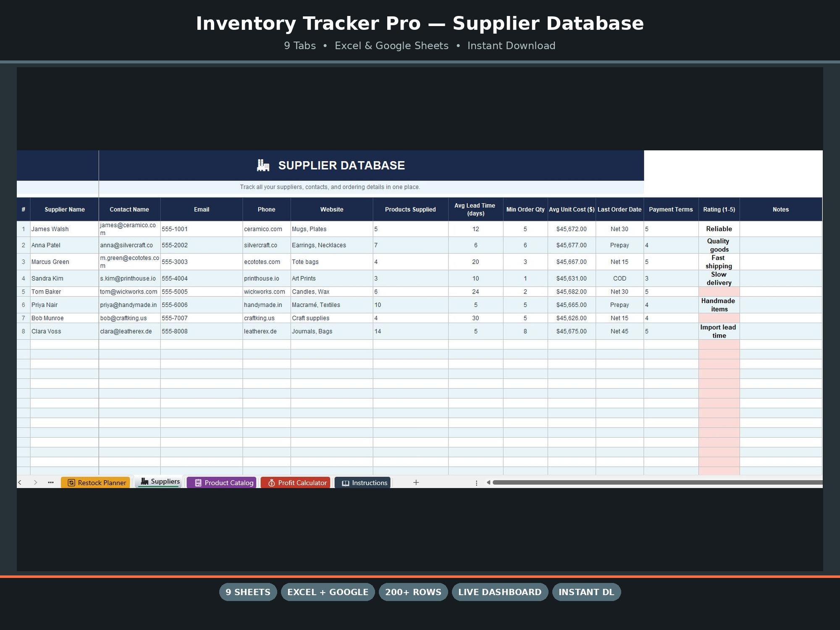Image resolution: width=840 pixels, height=630 pixels.
Task: Select the Email column header
Action: click(202, 210)
